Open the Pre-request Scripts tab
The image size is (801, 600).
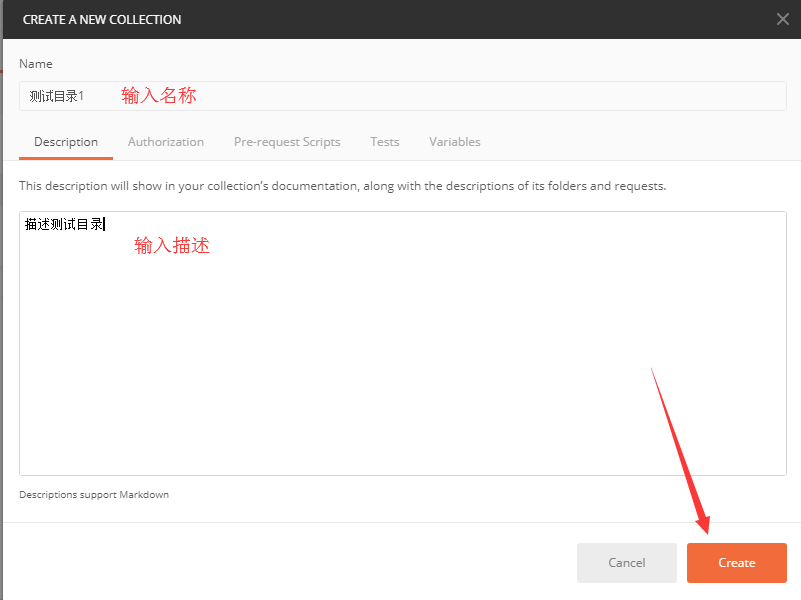[287, 142]
